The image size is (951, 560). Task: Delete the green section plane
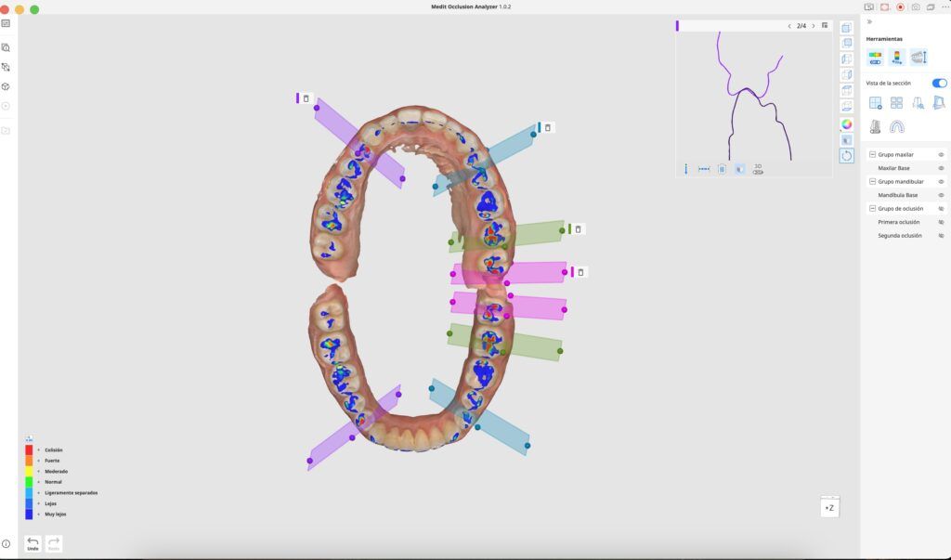tap(578, 229)
